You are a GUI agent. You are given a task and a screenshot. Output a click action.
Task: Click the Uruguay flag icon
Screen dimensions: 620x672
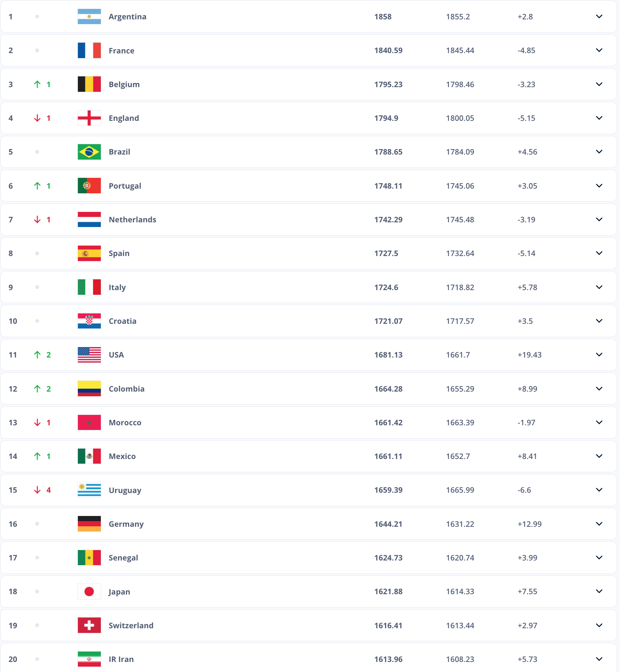click(x=89, y=490)
